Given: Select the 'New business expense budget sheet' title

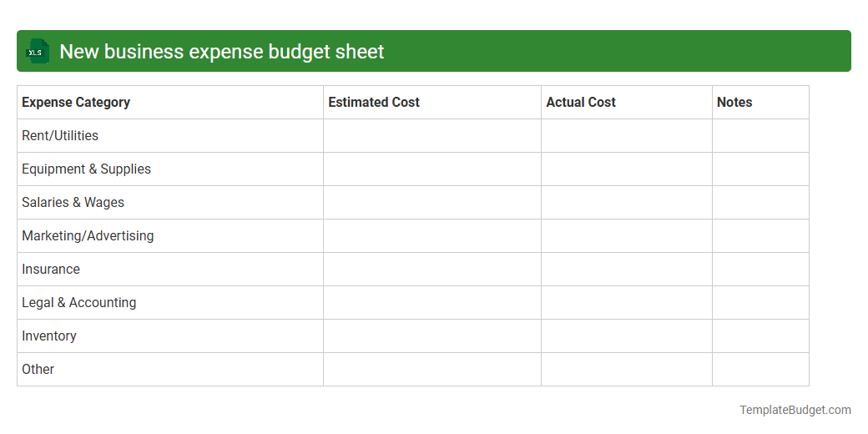Looking at the screenshot, I should click(x=221, y=52).
